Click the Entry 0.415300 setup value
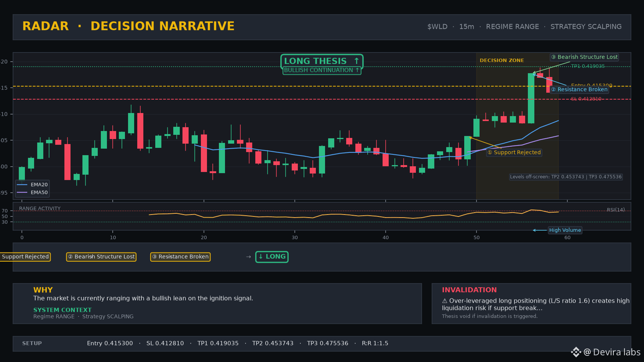Viewport: 644px width, 362px height. 110,344
